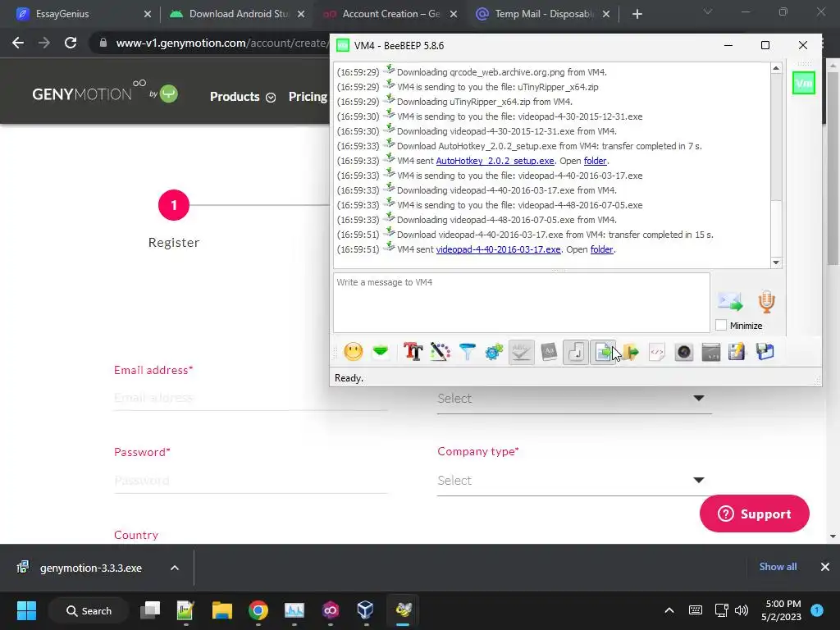Switch to the Download Android Studio tab

(237, 14)
